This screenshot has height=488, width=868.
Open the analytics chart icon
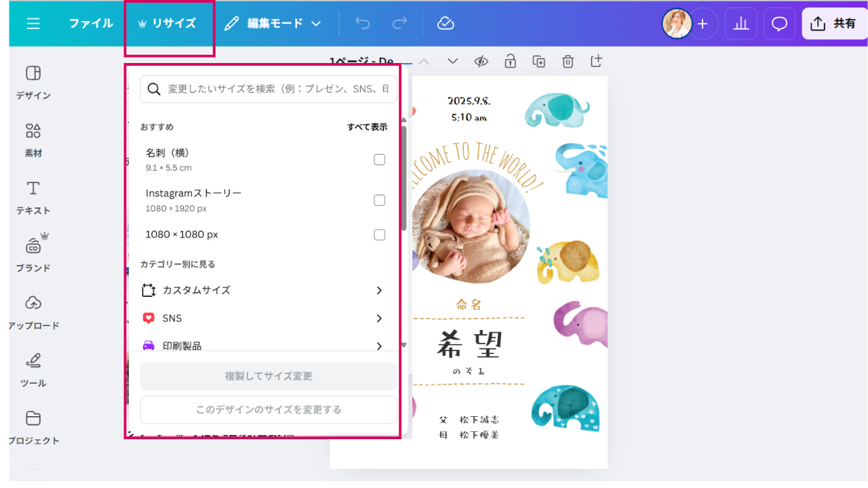pos(741,24)
